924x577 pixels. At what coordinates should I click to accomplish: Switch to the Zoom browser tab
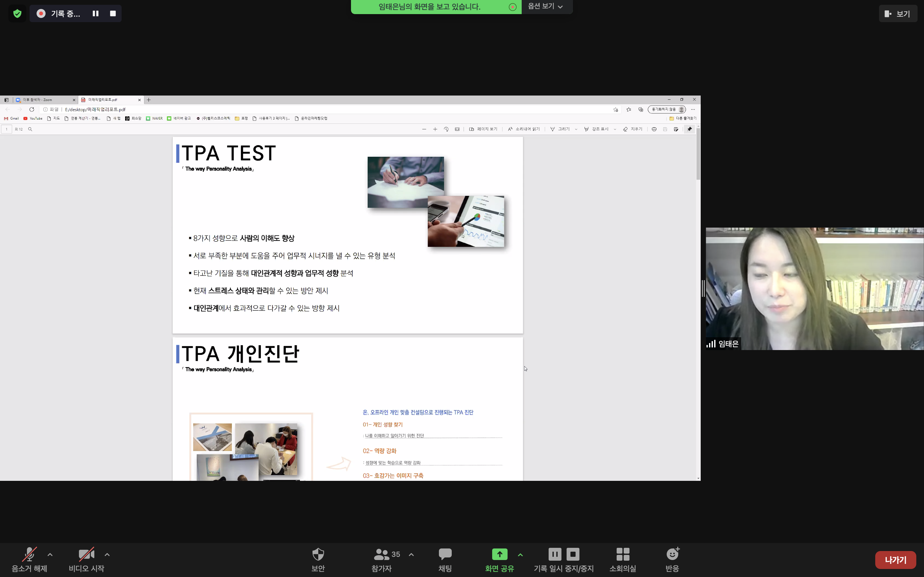pyautogui.click(x=42, y=100)
